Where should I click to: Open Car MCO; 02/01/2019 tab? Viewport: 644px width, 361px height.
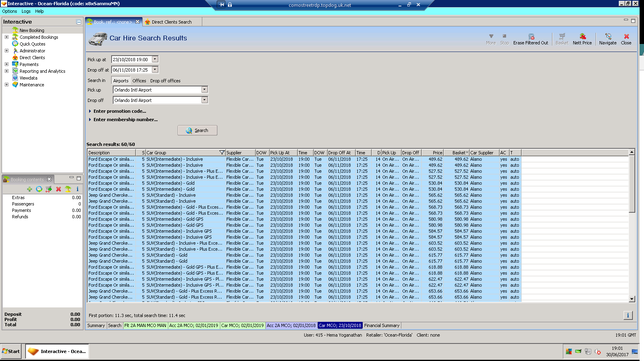243,325
